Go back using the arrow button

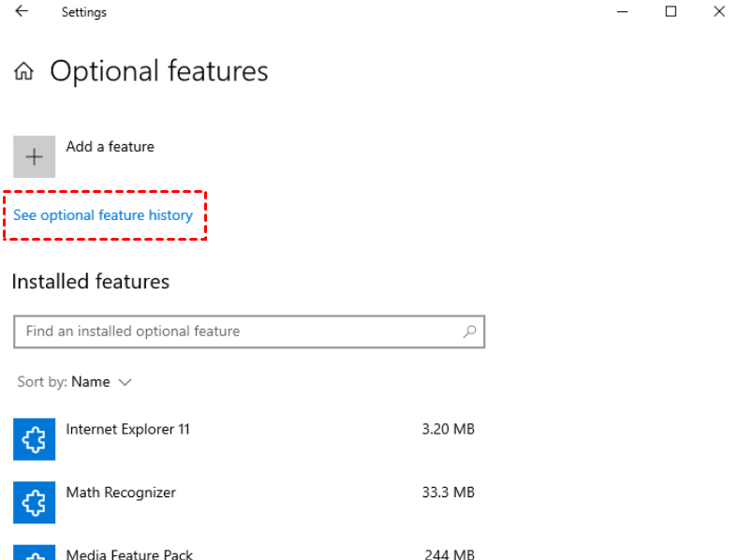pos(22,12)
